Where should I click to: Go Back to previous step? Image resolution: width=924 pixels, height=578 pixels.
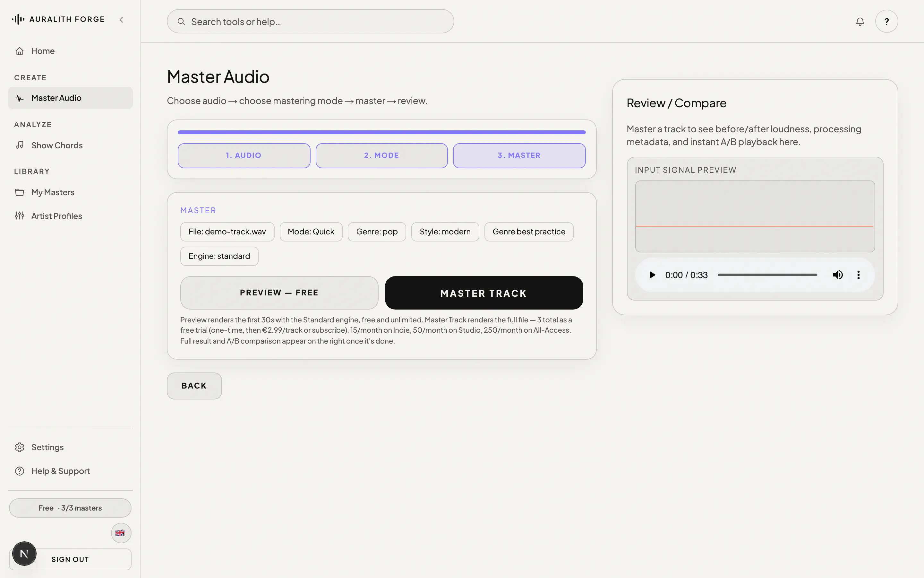point(194,386)
